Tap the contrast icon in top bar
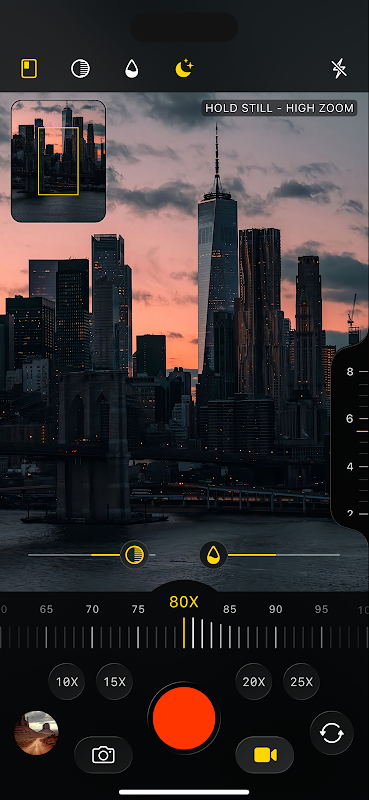 pos(80,68)
